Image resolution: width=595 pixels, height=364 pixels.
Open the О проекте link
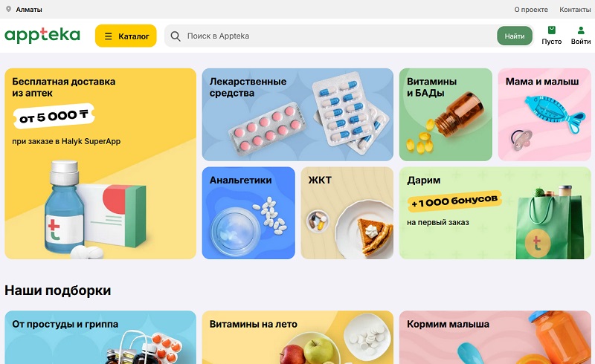click(531, 10)
